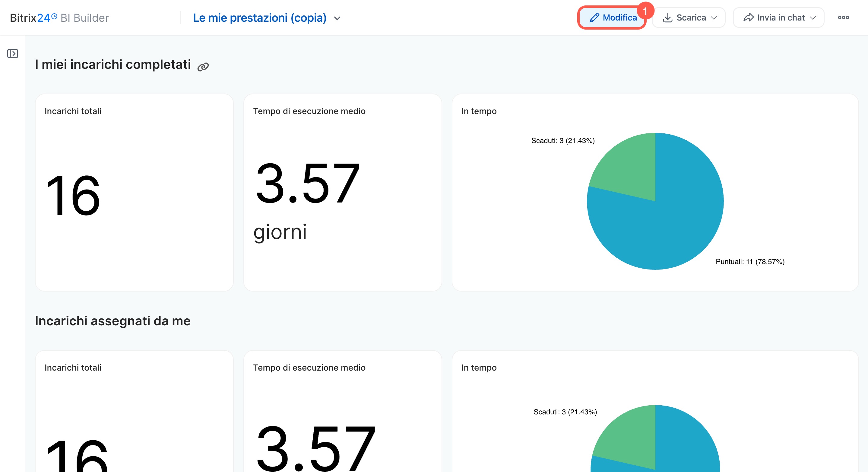Click the first 'Incarichi totali' 16 card
868x472 pixels.
[134, 192]
